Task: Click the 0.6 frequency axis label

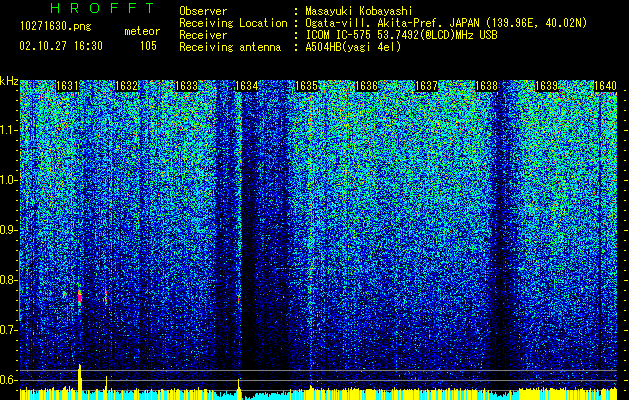Action: (8, 380)
